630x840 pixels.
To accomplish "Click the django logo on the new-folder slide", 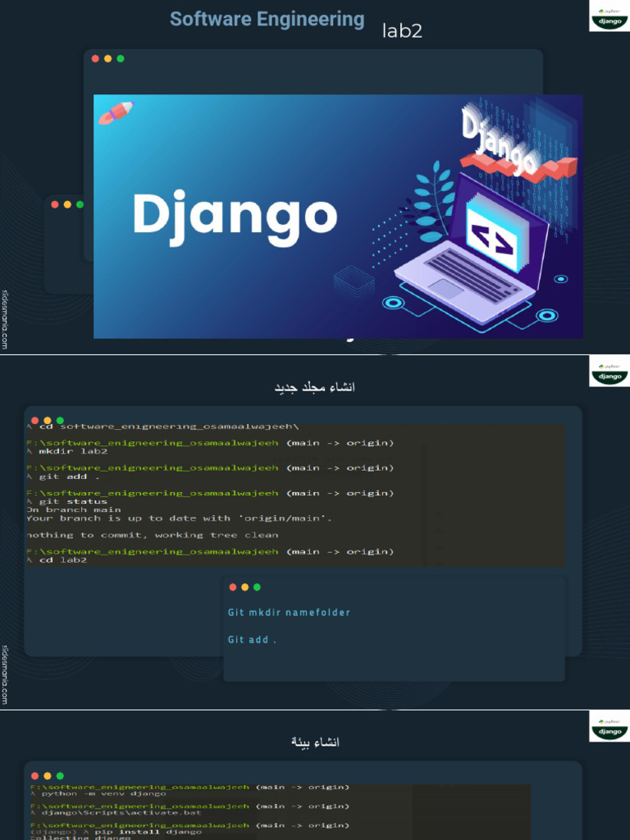I will [609, 371].
